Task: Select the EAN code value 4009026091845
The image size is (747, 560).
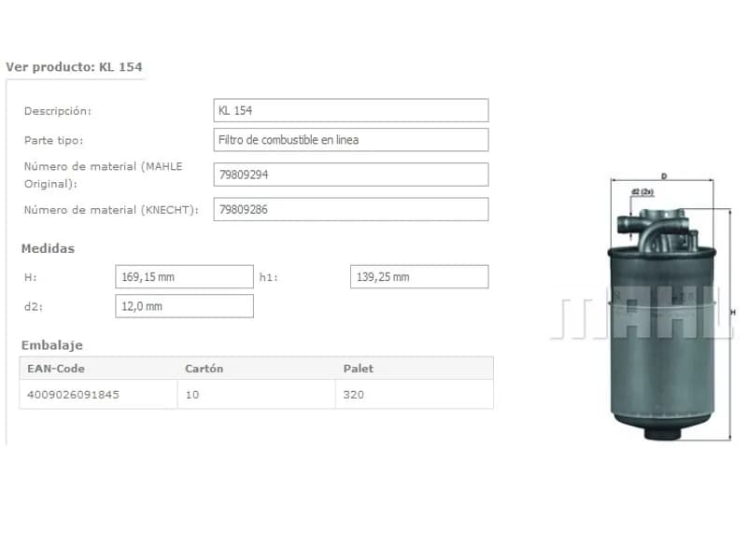Action: point(73,395)
